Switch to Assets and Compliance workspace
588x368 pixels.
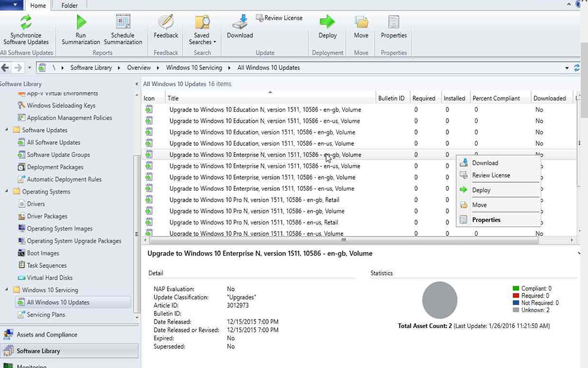[x=69, y=335]
